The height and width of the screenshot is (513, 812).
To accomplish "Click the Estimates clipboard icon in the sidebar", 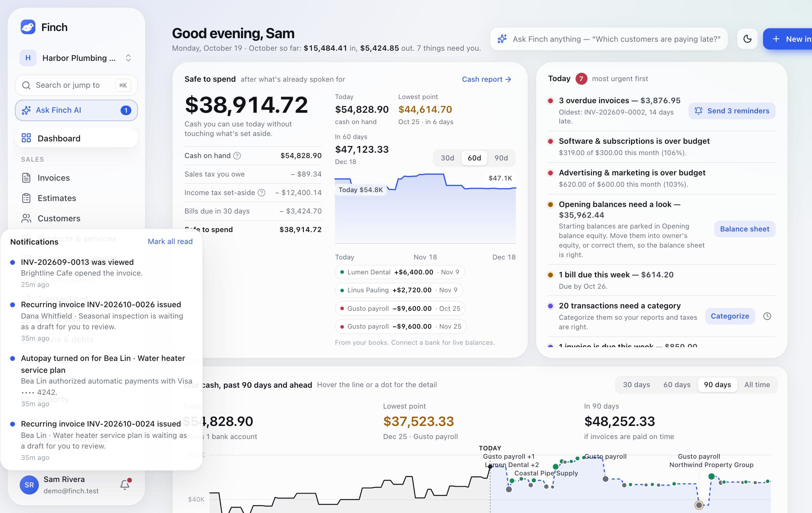I will click(x=26, y=198).
